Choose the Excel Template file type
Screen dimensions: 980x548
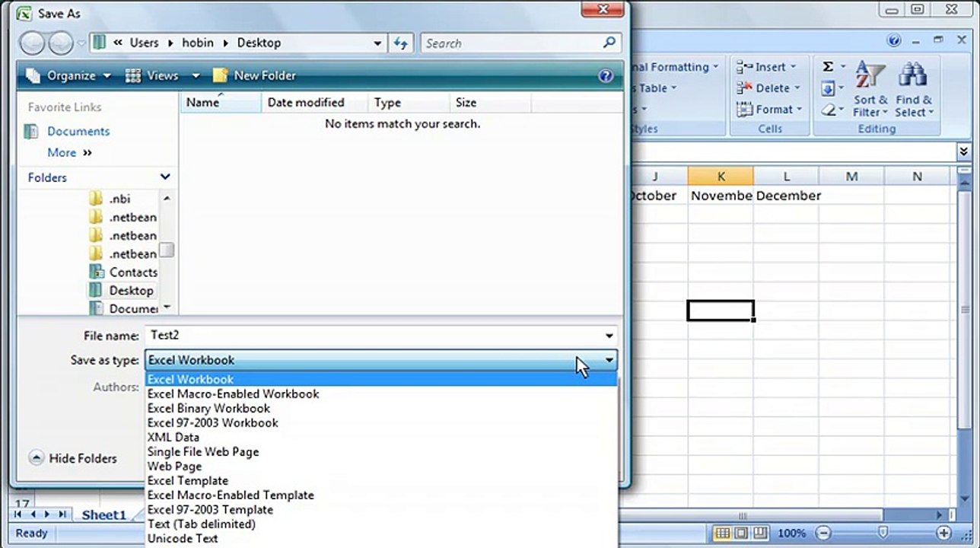[381, 480]
